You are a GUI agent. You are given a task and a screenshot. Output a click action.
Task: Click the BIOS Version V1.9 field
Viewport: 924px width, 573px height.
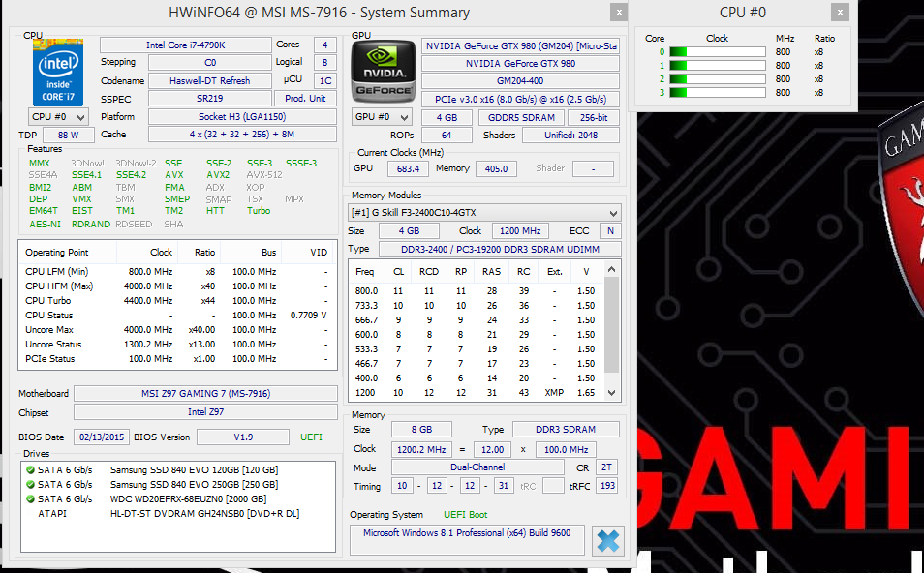coord(243,437)
